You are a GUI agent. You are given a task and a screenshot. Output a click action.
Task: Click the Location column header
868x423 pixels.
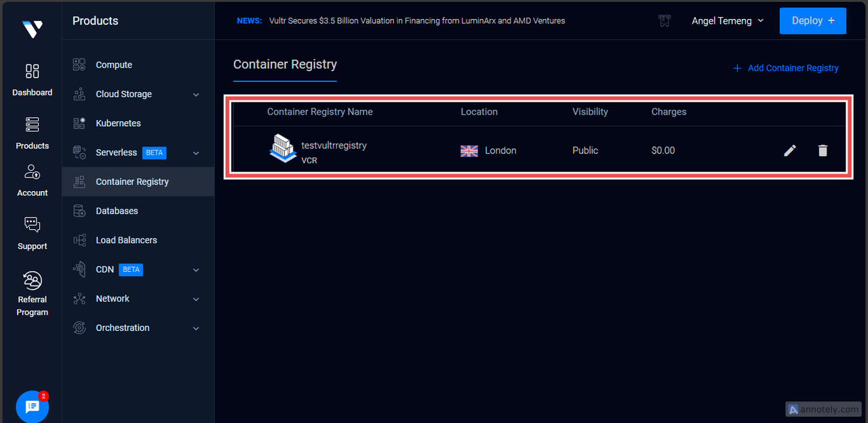(x=479, y=112)
